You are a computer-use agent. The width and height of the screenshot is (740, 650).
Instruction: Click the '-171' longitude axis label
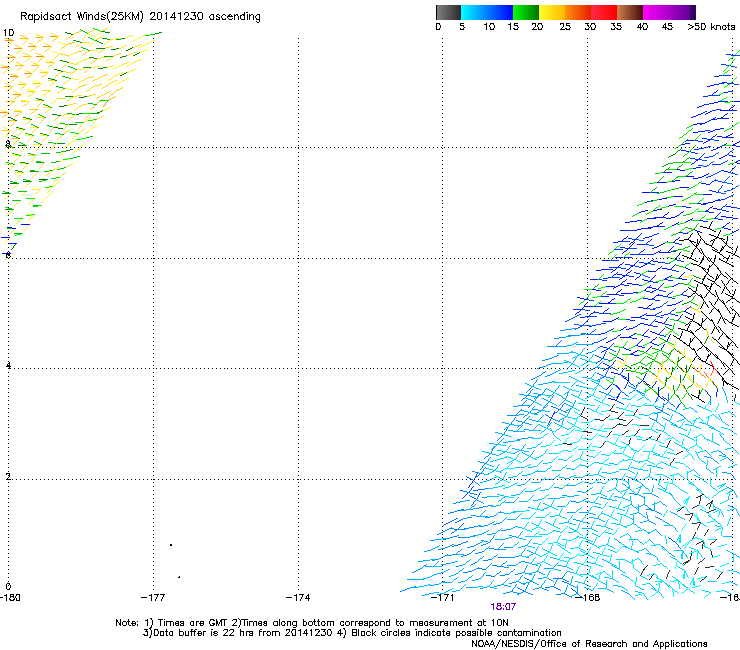pos(442,598)
